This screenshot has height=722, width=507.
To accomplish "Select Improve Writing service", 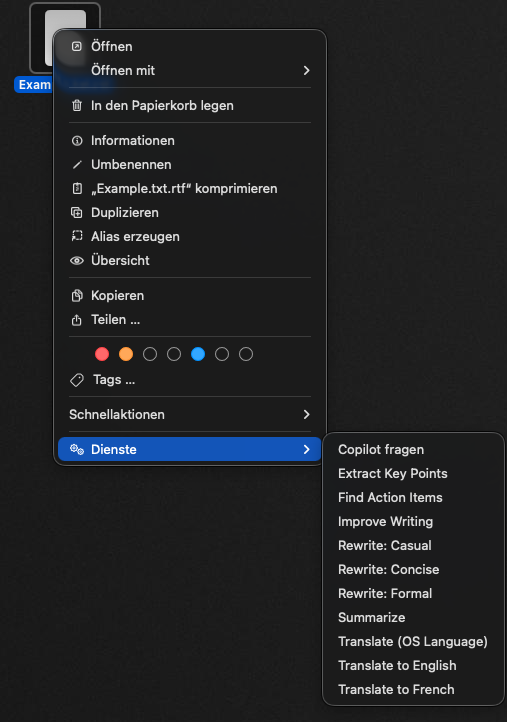I will 413,521.
